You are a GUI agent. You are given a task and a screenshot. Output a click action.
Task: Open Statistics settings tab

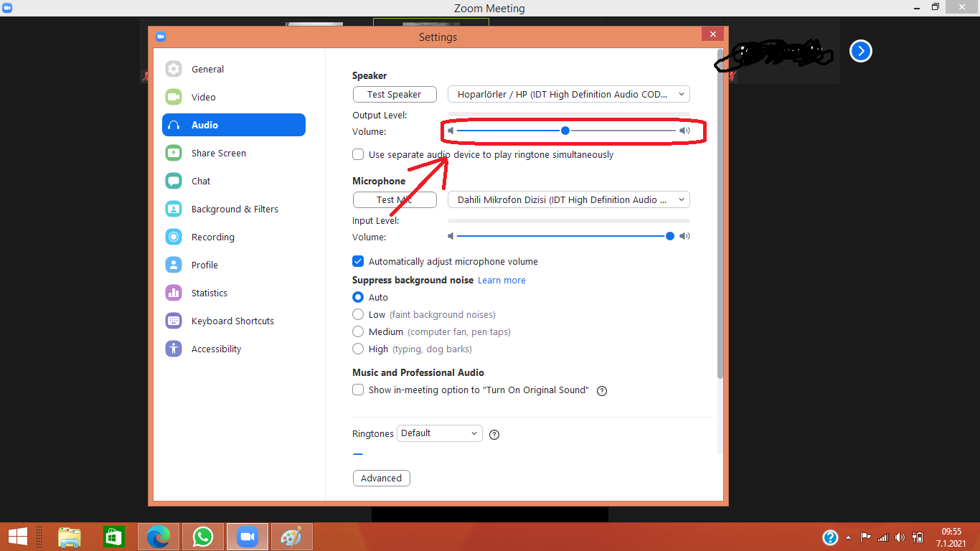(x=234, y=293)
